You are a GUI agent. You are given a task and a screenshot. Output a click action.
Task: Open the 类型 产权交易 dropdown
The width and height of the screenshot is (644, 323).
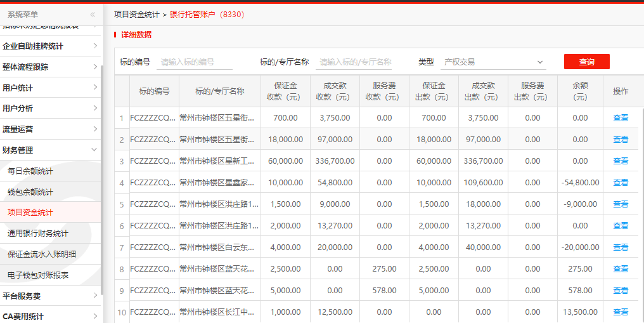point(493,62)
